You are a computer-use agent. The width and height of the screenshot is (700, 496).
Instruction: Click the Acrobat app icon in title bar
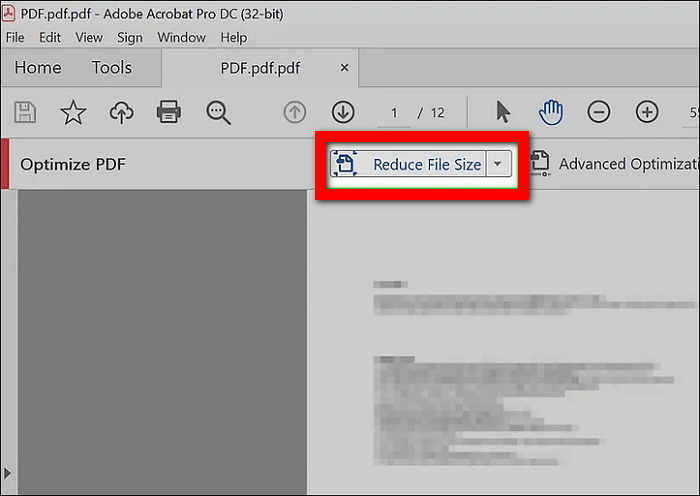click(8, 13)
